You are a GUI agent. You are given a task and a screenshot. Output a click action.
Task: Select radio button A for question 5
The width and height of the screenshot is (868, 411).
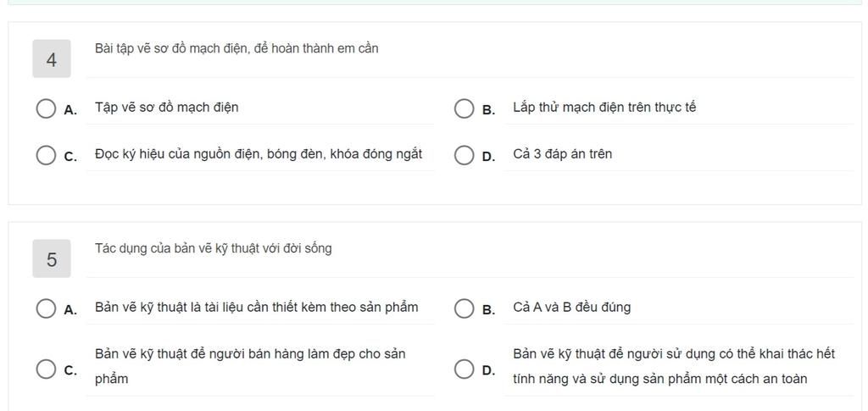point(46,308)
